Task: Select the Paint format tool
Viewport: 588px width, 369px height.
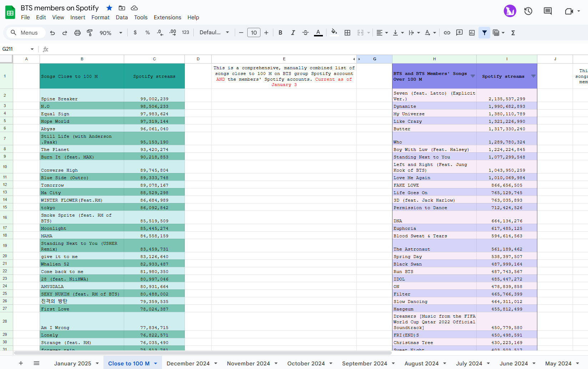Action: [x=90, y=33]
